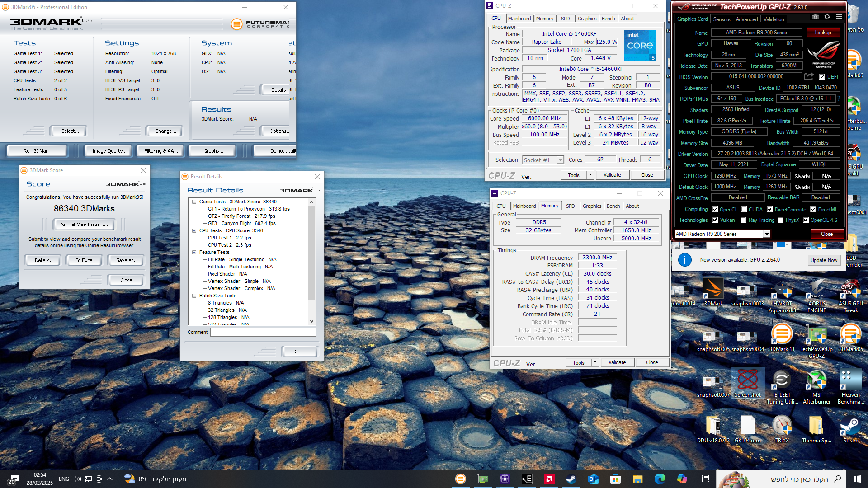Open the ASUS GPU Tweak desktop shortcut
868x488 pixels.
point(851,296)
